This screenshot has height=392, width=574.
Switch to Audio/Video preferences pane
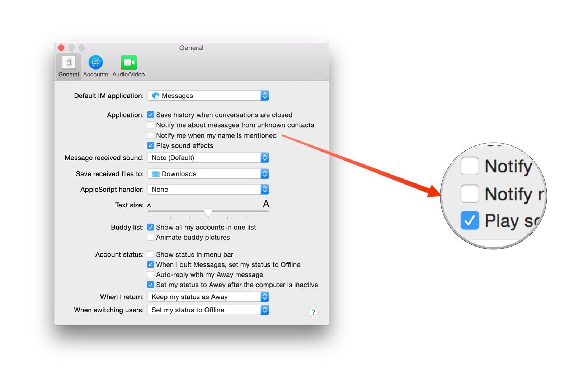pos(128,63)
